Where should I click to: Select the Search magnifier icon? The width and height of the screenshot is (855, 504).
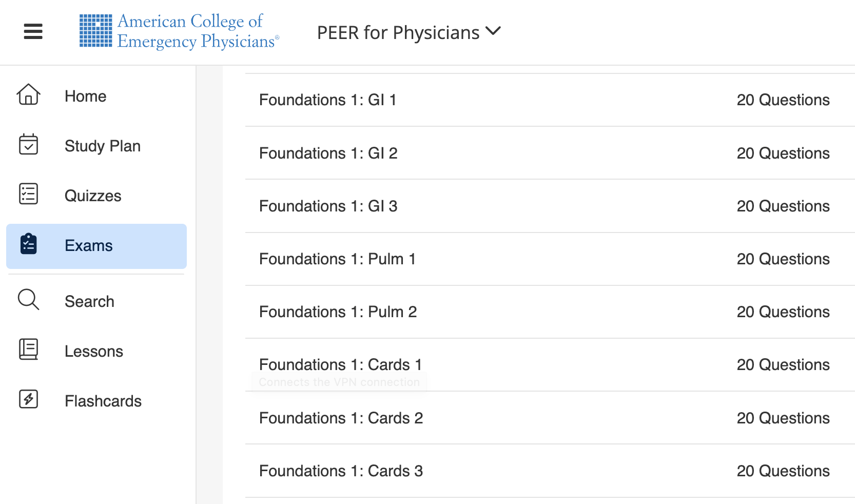pyautogui.click(x=28, y=300)
